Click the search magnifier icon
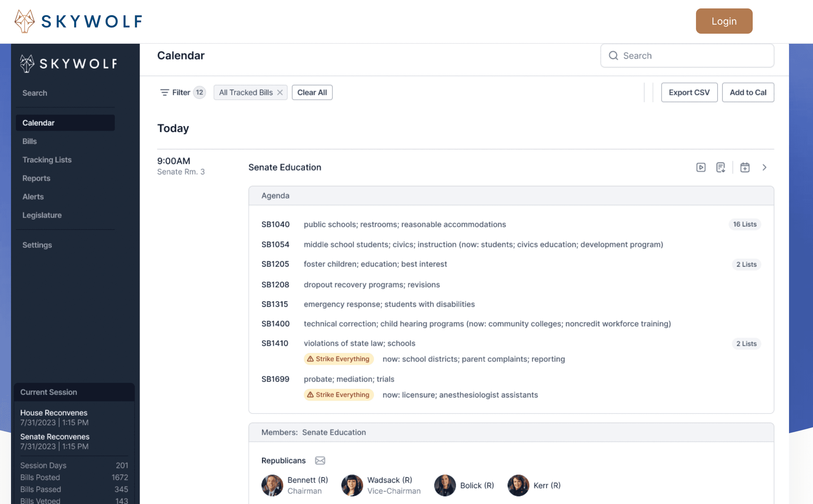The height and width of the screenshot is (504, 813). click(x=614, y=56)
